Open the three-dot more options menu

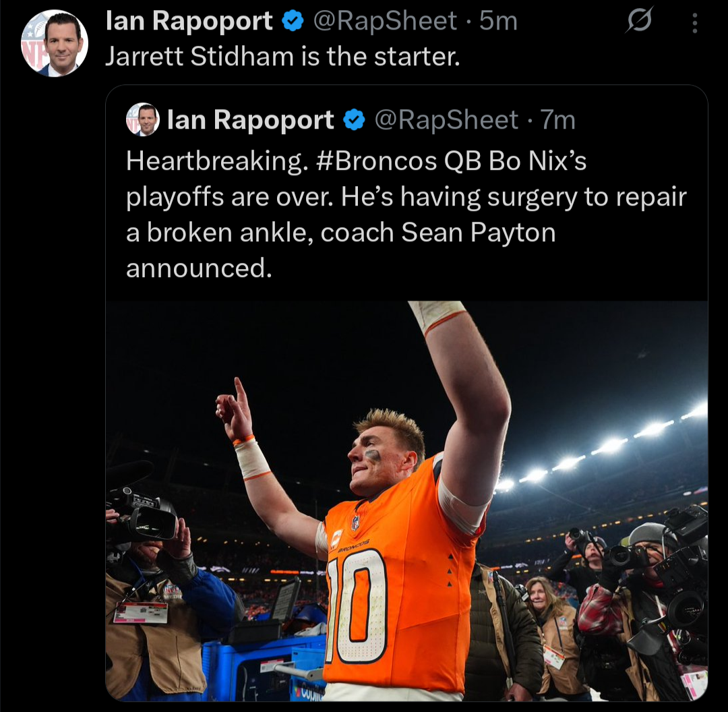click(x=695, y=24)
